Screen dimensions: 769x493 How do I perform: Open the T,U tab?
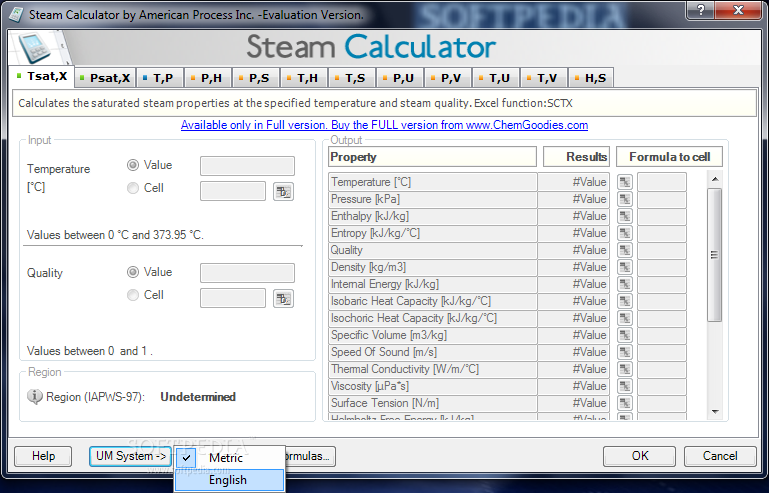[495, 78]
